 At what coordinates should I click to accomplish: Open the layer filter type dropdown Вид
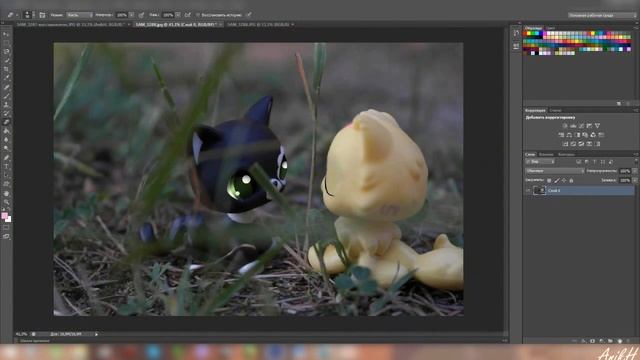(x=540, y=162)
